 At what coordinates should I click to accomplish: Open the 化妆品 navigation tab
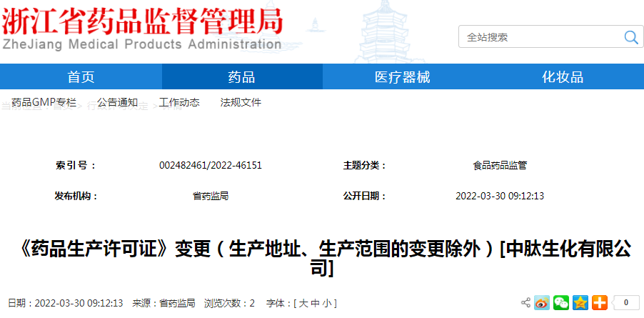tap(563, 77)
